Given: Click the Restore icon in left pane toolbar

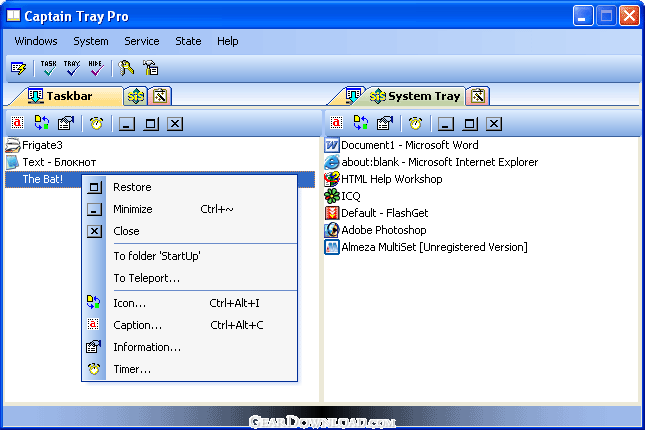Looking at the screenshot, I should coord(151,124).
